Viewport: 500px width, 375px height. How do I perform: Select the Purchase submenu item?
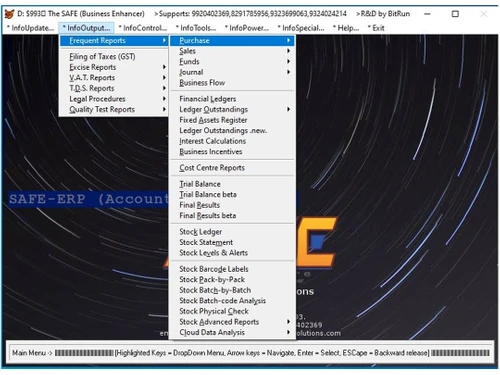coord(232,41)
